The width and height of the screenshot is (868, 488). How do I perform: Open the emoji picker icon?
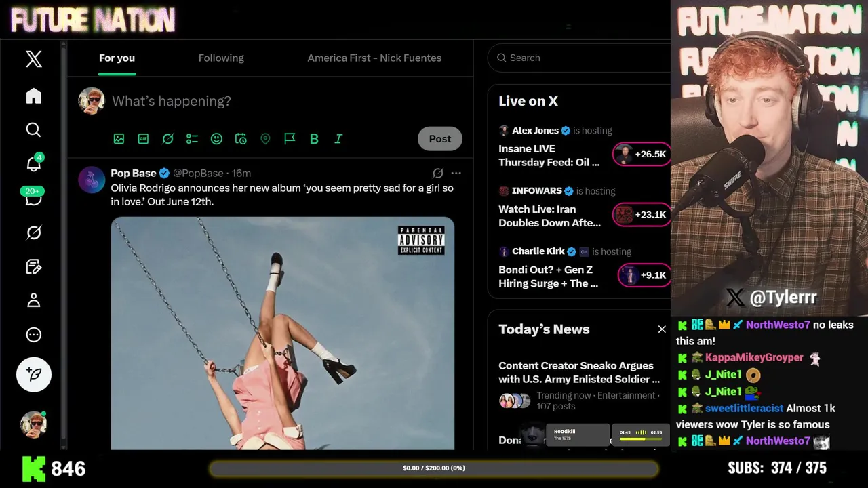tap(216, 139)
